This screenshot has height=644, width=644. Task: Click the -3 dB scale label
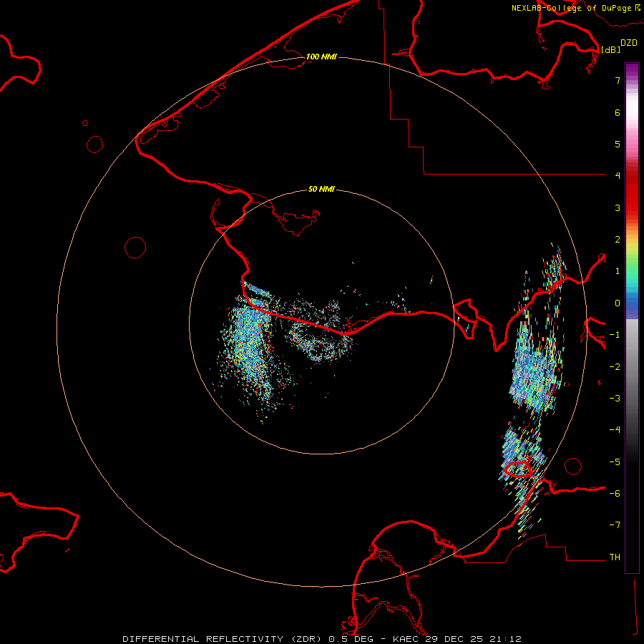coord(615,399)
